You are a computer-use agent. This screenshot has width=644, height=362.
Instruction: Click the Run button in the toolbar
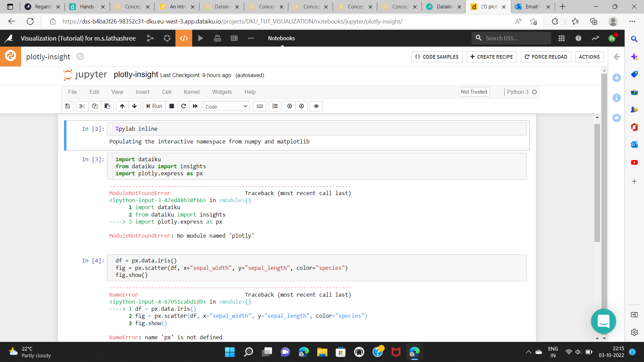pos(154,106)
